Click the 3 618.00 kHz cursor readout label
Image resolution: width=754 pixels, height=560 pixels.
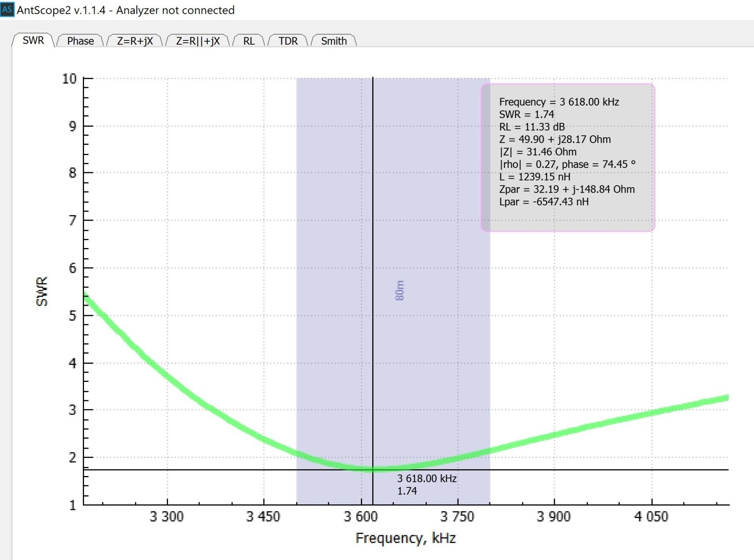pyautogui.click(x=426, y=478)
